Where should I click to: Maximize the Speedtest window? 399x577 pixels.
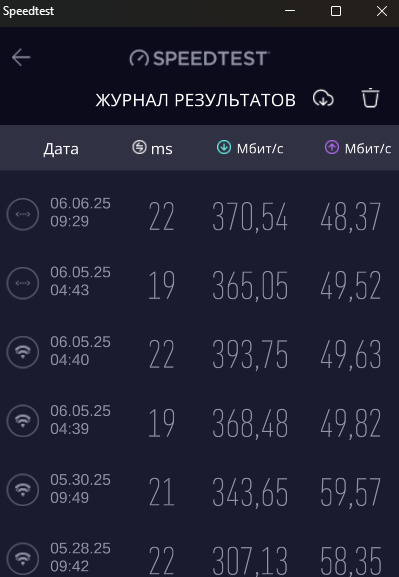[x=336, y=11]
